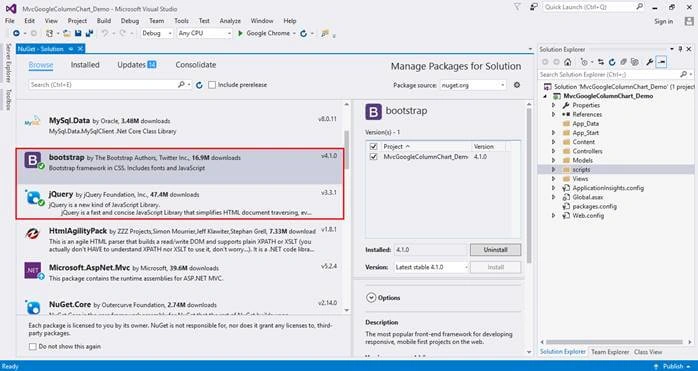
Task: Click Publish in the status bar
Action: tap(673, 366)
